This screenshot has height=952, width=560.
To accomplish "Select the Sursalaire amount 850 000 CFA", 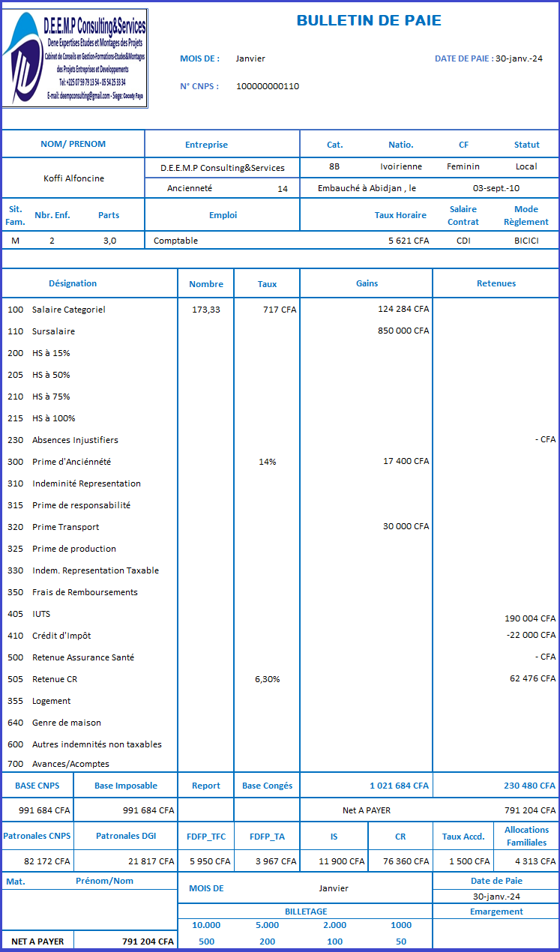I will pos(403,331).
